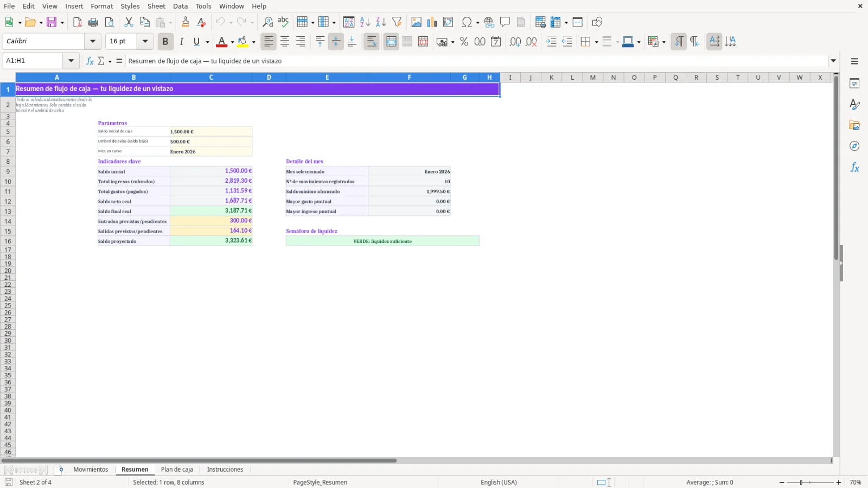The image size is (868, 488).
Task: Click the Save document icon
Action: 52,22
